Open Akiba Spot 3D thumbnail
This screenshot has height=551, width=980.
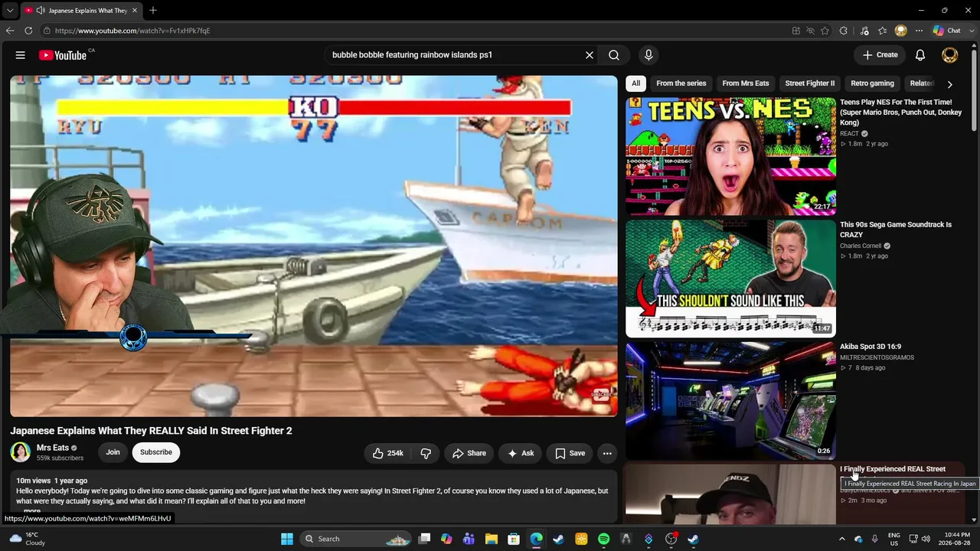[730, 401]
